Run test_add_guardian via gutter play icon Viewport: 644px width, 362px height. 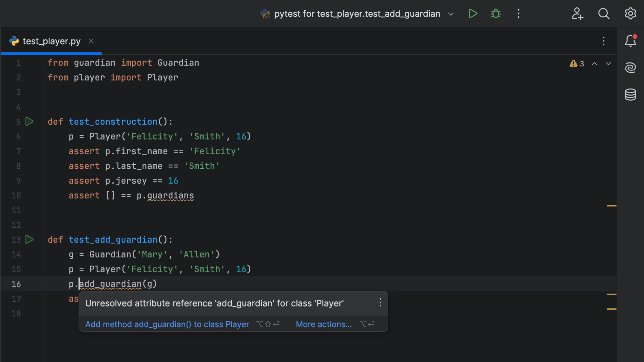(x=30, y=240)
